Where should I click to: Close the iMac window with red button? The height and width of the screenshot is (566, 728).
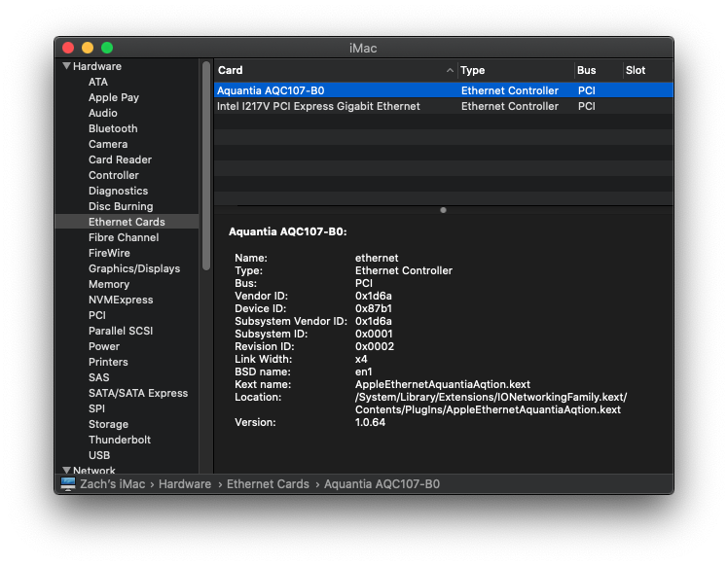(68, 48)
